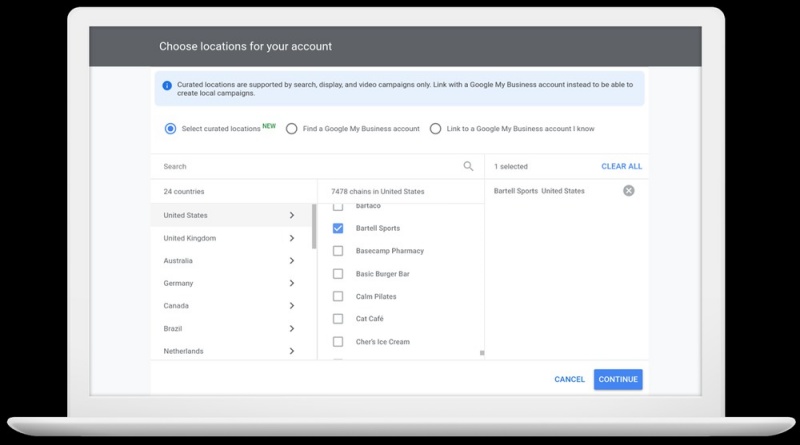800x445 pixels.
Task: Uncheck the Bartell Sports checkbox
Action: coord(338,228)
